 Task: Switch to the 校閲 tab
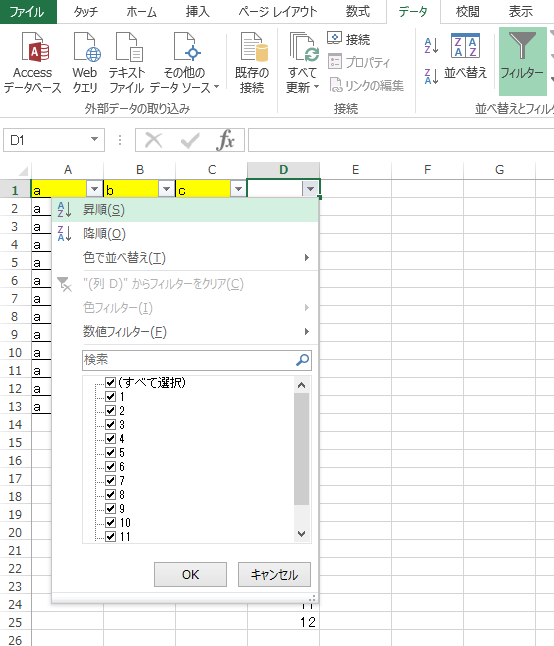[x=467, y=12]
